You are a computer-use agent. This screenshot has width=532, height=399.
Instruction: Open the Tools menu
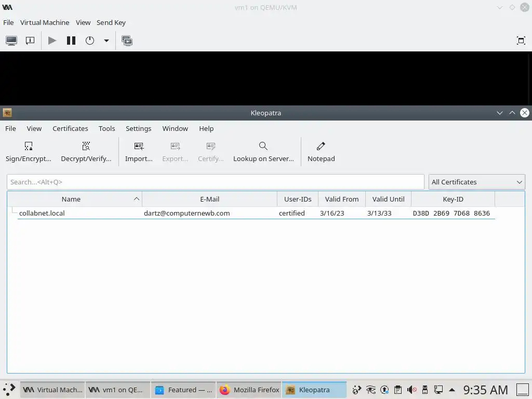(107, 129)
